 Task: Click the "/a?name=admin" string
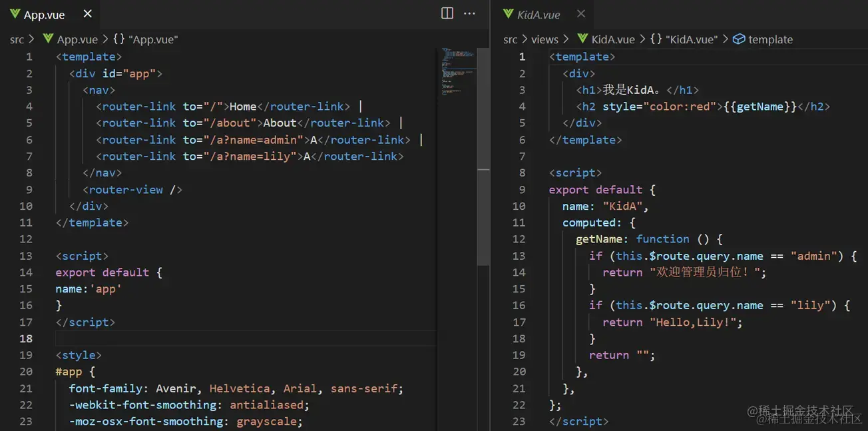[253, 139]
